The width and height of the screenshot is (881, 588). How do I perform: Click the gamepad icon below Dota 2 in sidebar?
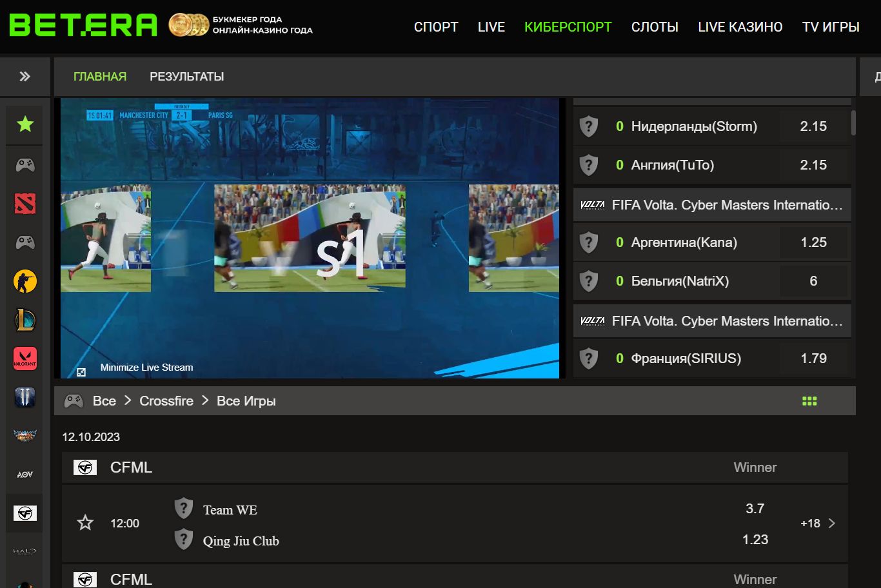click(x=25, y=242)
